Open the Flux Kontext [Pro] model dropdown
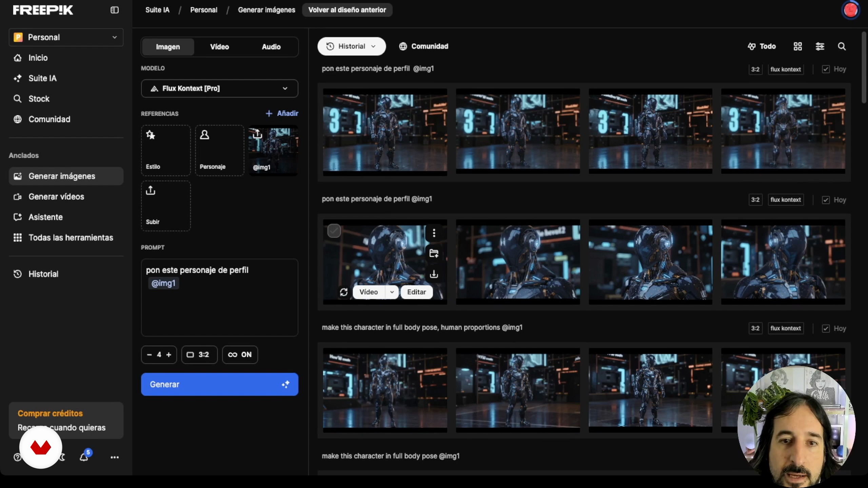The image size is (868, 488). (x=219, y=88)
